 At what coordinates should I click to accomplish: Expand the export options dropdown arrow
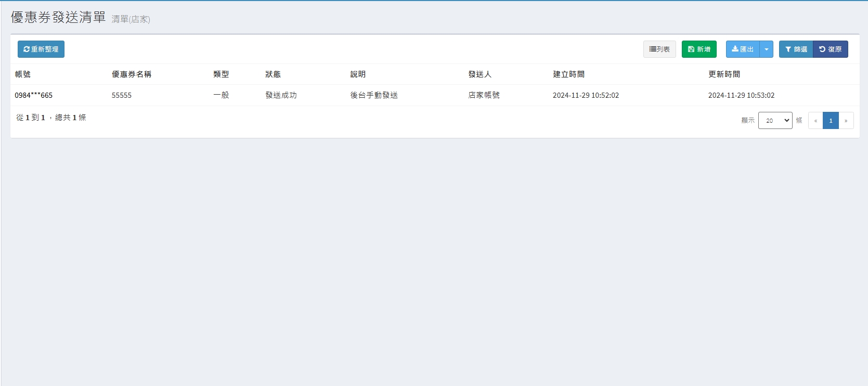click(767, 49)
